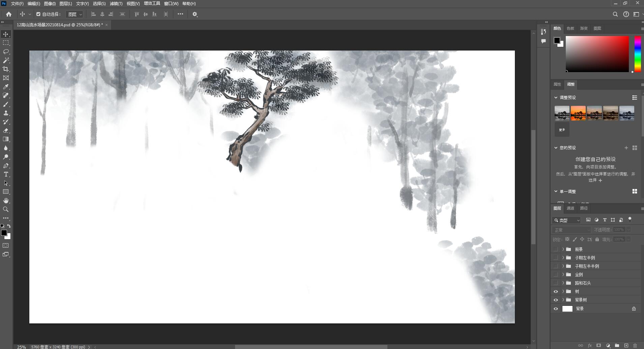Hide the 背景树 layer group
Image resolution: width=644 pixels, height=349 pixels.
(556, 300)
